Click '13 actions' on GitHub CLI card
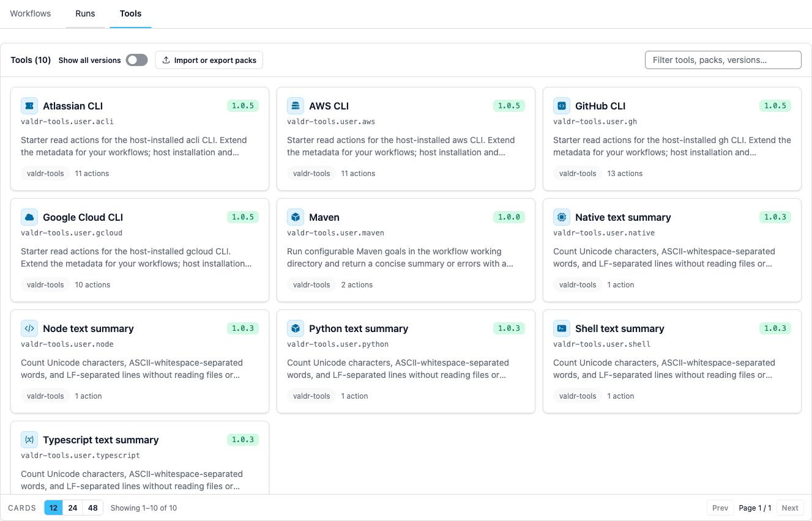This screenshot has width=812, height=521. tap(625, 174)
